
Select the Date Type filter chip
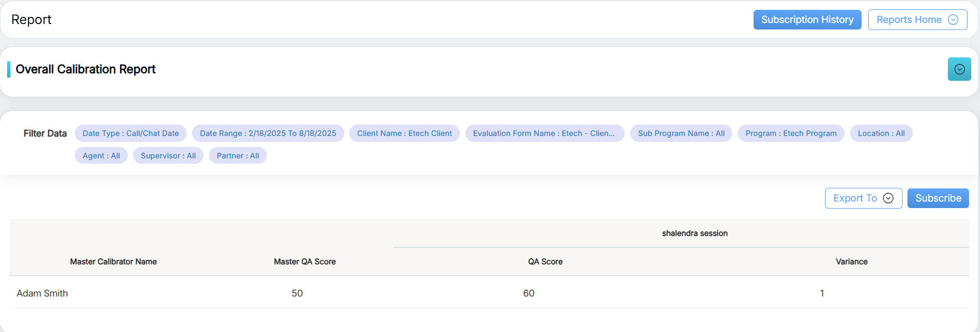[130, 133]
